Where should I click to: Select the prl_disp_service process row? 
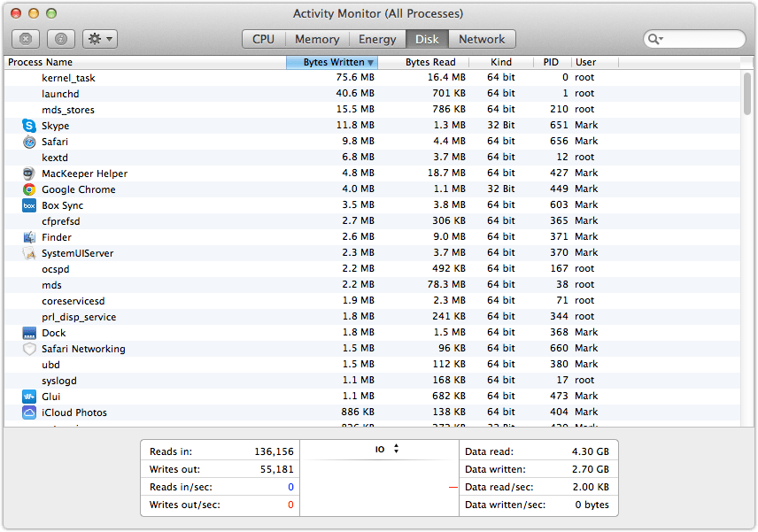tap(372, 317)
